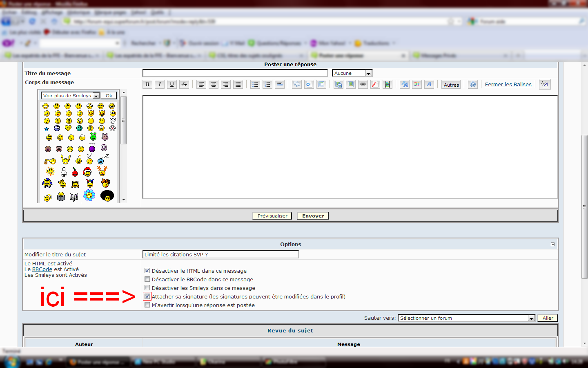The width and height of the screenshot is (588, 368).
Task: Uncheck Désactiver le HTML dans ce message
Action: click(x=147, y=271)
